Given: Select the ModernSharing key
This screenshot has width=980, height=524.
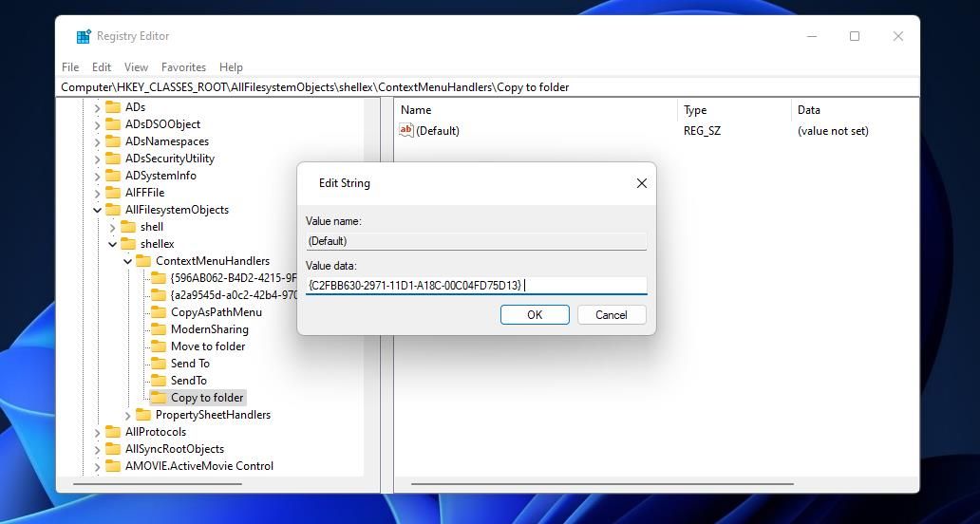Looking at the screenshot, I should point(209,329).
